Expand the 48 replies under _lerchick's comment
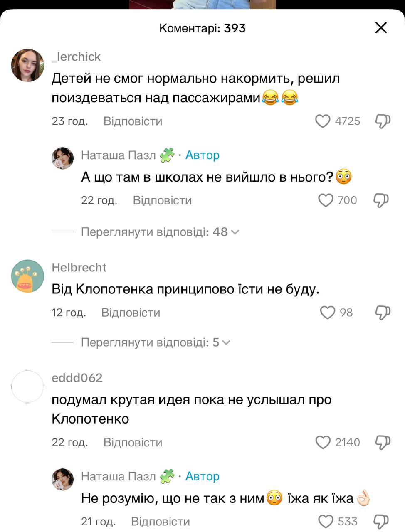 pyautogui.click(x=160, y=232)
